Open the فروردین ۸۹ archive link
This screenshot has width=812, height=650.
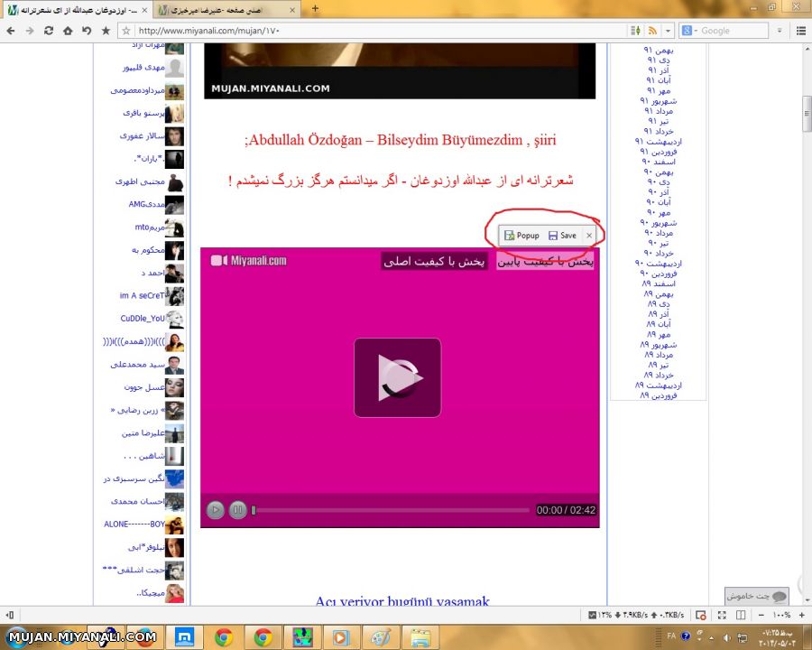[659, 395]
